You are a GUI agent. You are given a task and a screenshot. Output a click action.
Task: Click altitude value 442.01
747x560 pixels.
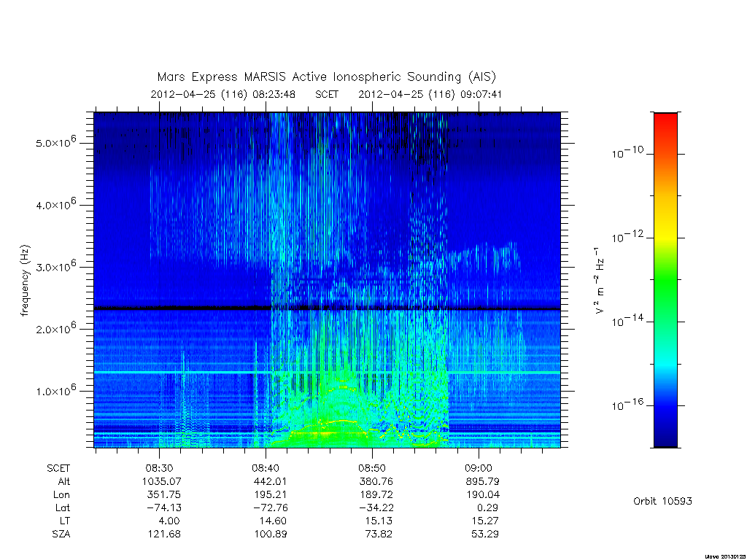(x=271, y=481)
